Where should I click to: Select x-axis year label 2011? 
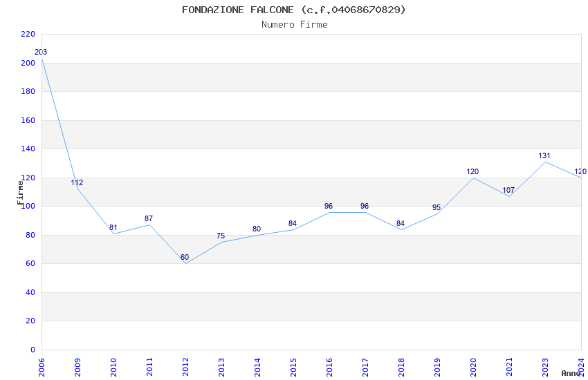pyautogui.click(x=149, y=368)
